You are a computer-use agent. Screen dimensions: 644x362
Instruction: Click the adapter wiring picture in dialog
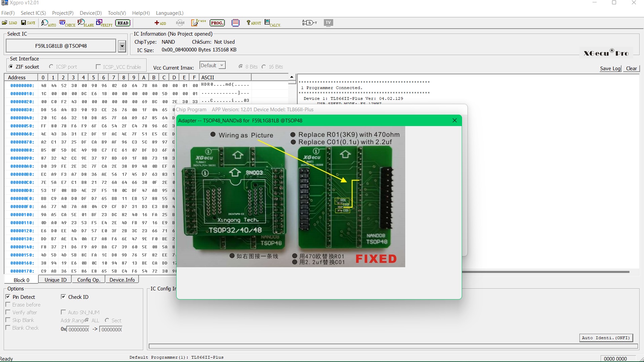(x=291, y=197)
